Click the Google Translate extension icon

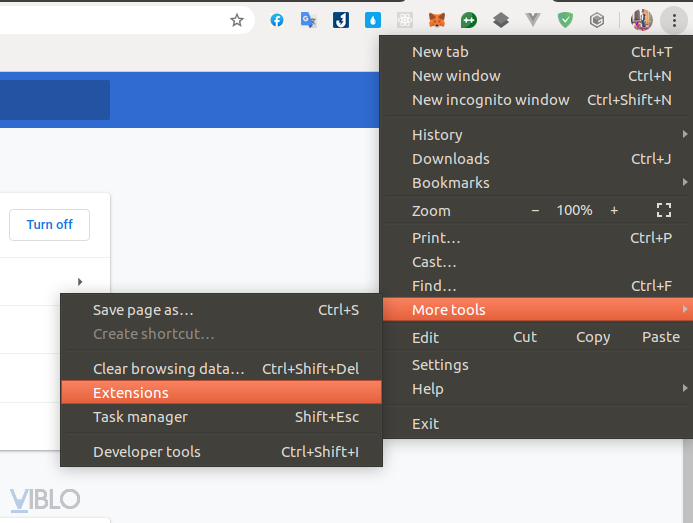309,20
